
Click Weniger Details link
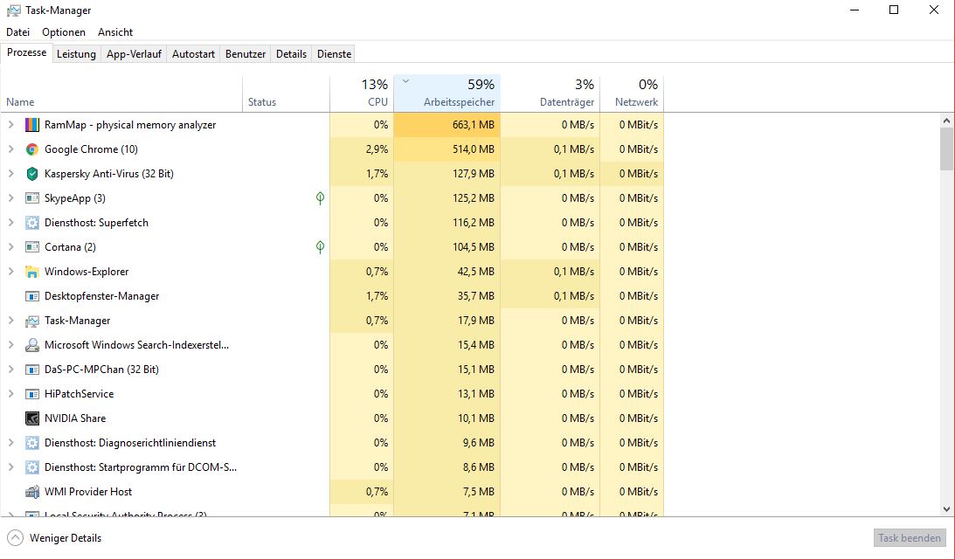point(66,538)
